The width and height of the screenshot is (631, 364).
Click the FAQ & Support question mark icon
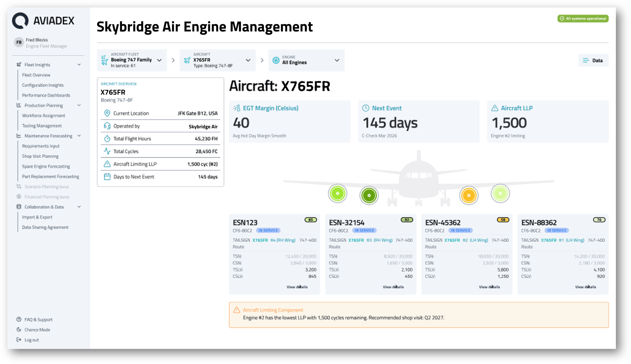(x=19, y=319)
